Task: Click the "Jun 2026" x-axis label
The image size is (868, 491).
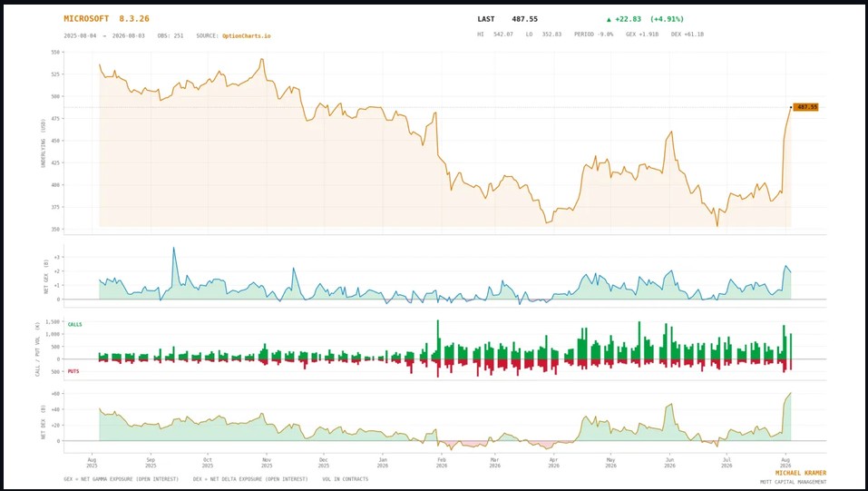Action: (669, 463)
